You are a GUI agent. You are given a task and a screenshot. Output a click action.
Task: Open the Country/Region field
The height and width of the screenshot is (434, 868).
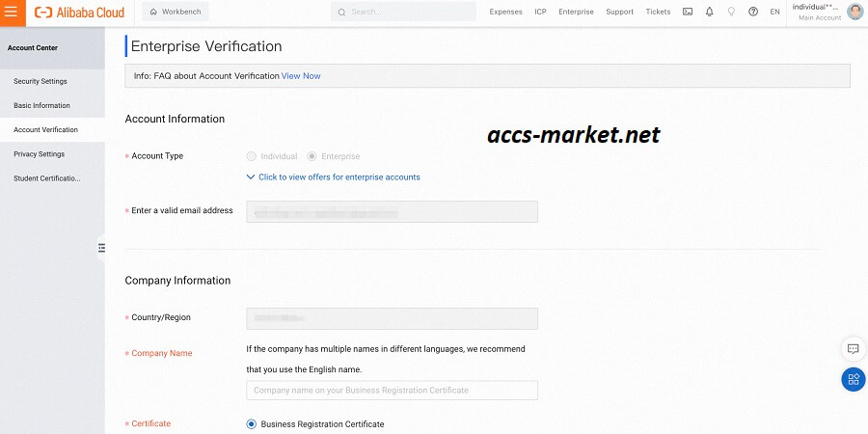(x=392, y=319)
